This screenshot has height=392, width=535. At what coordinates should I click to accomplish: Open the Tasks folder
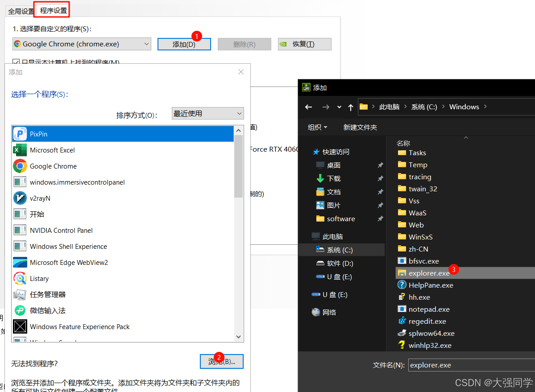[x=417, y=153]
